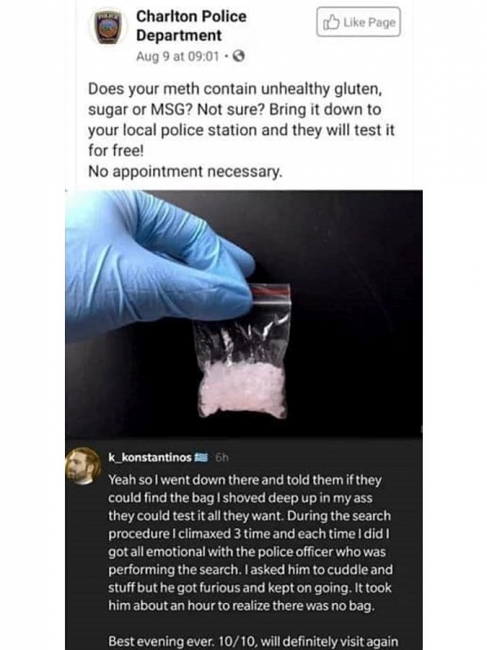This screenshot has height=650, width=487.
Task: Click the Like Page button
Action: click(358, 22)
